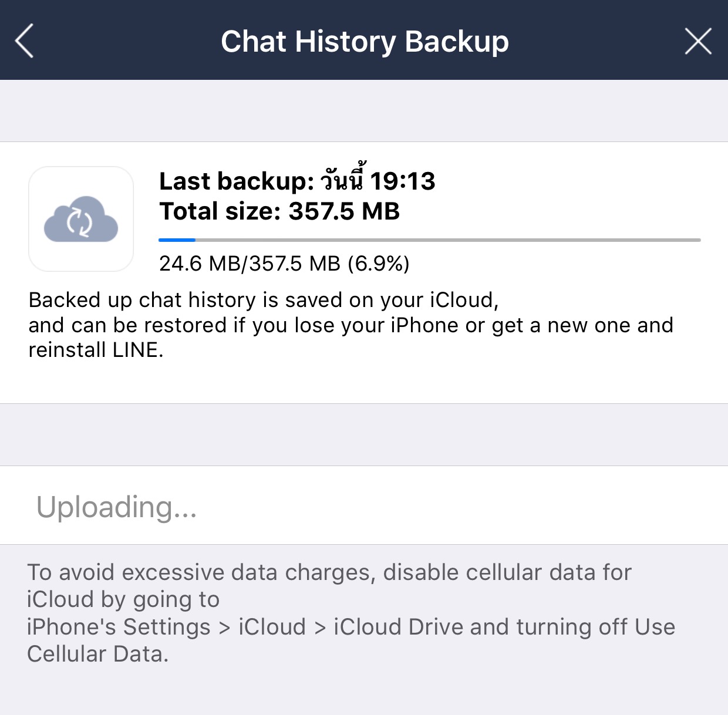Go back using the left chevron
This screenshot has height=715, width=728.
point(25,41)
